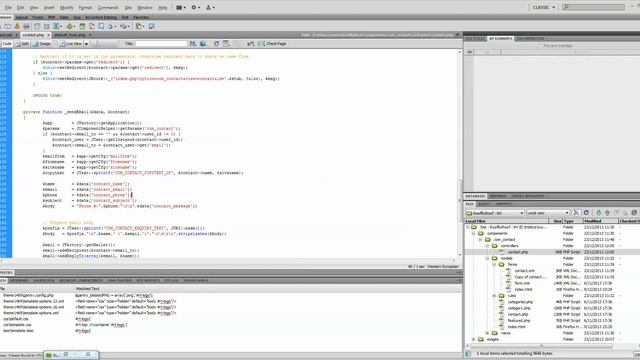This screenshot has height=360, width=640.
Task: Click the Preview in Browser globe icon
Action: (x=203, y=44)
